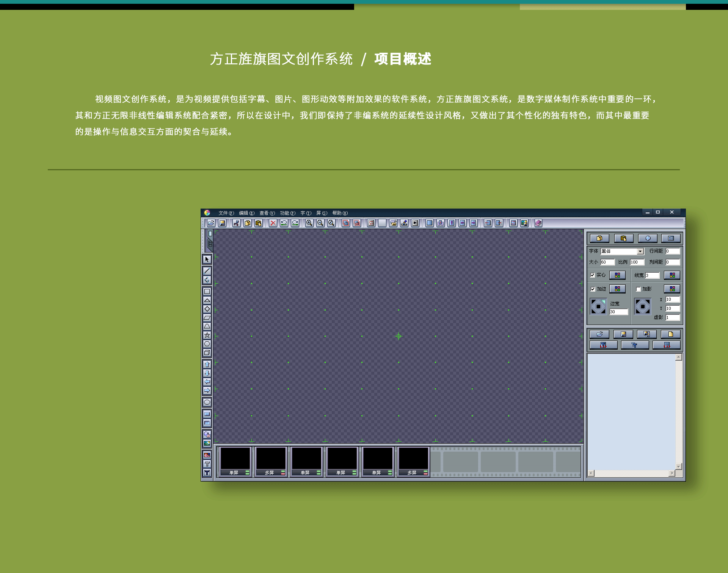Click the border direction pad control
Viewport: 728px width, 573px height.
(x=598, y=306)
